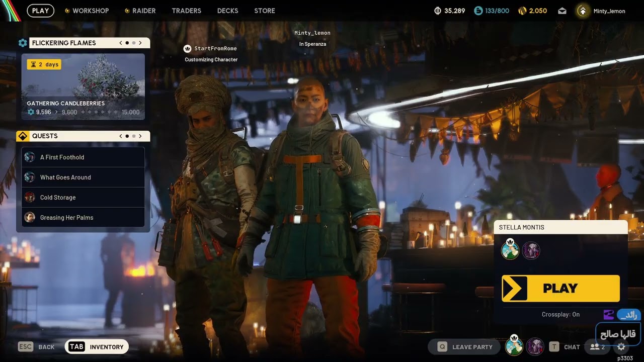Select the crowned party leader avatar in bottom bar
644x362 pixels.
pos(514,346)
